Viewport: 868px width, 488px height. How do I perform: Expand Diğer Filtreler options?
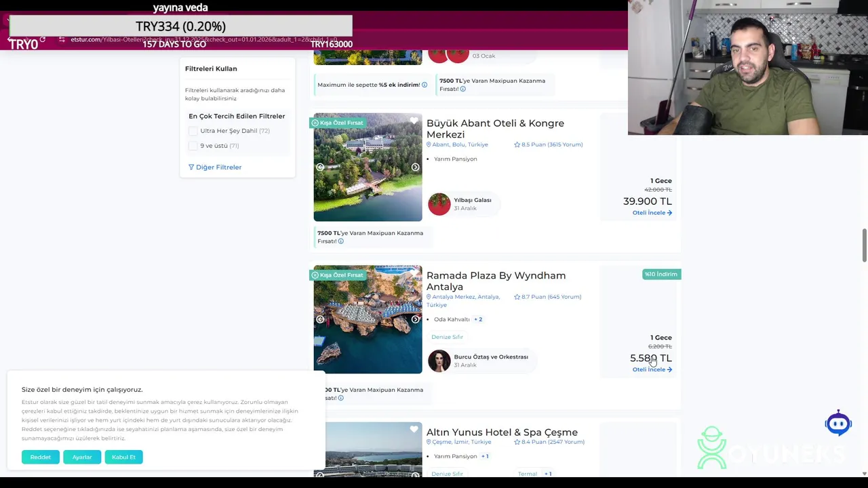[215, 167]
